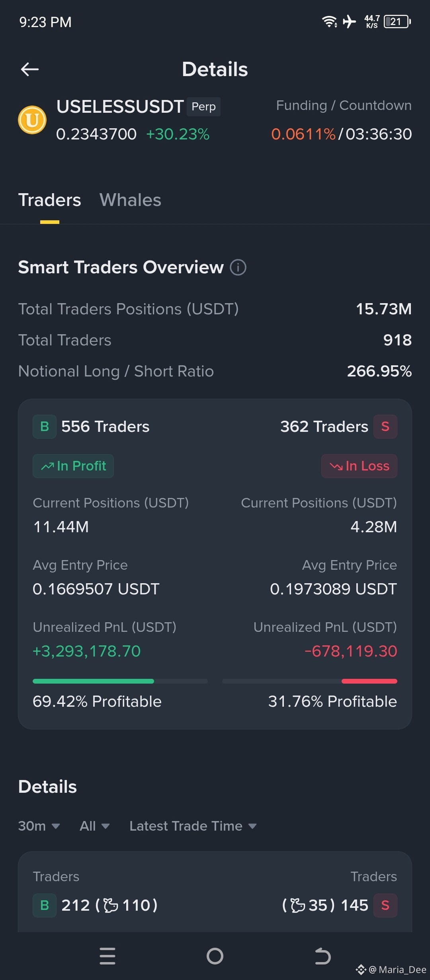The height and width of the screenshot is (980, 430).
Task: Tap the green 69.42% profitable progress bar
Action: tap(93, 681)
